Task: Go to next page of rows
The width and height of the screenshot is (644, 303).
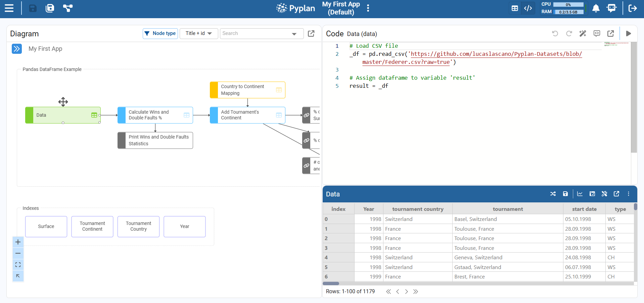Action: coord(406,292)
